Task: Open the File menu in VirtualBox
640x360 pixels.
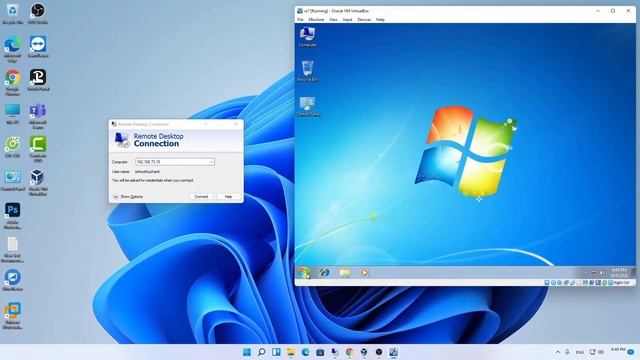Action: coord(300,20)
